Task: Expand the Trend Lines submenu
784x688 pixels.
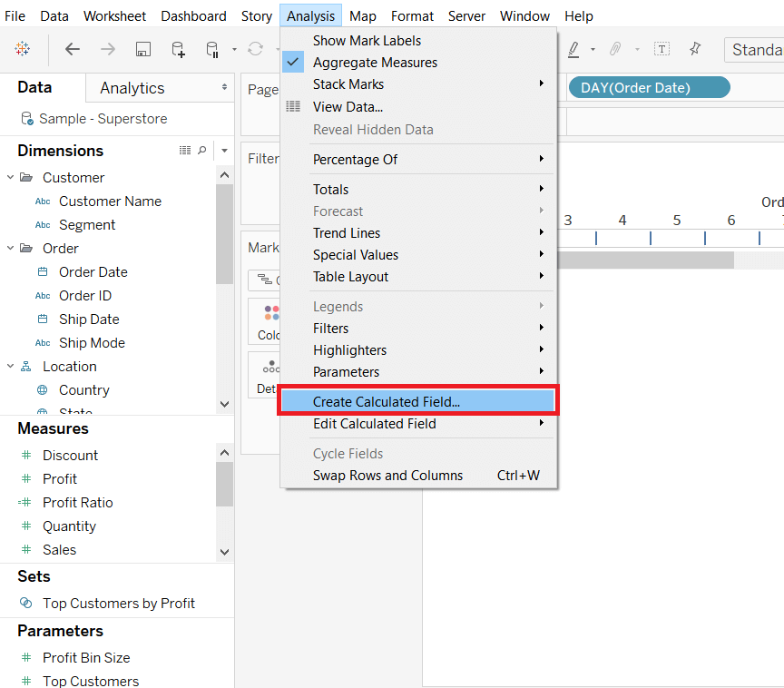Action: (419, 233)
